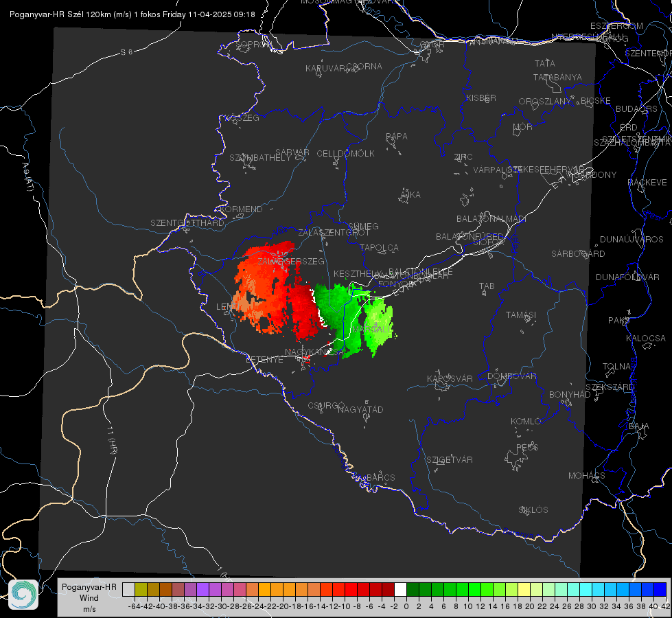Viewport: 672px width, 618px height.
Task: Select the BICSKE label
Action: coord(596,101)
